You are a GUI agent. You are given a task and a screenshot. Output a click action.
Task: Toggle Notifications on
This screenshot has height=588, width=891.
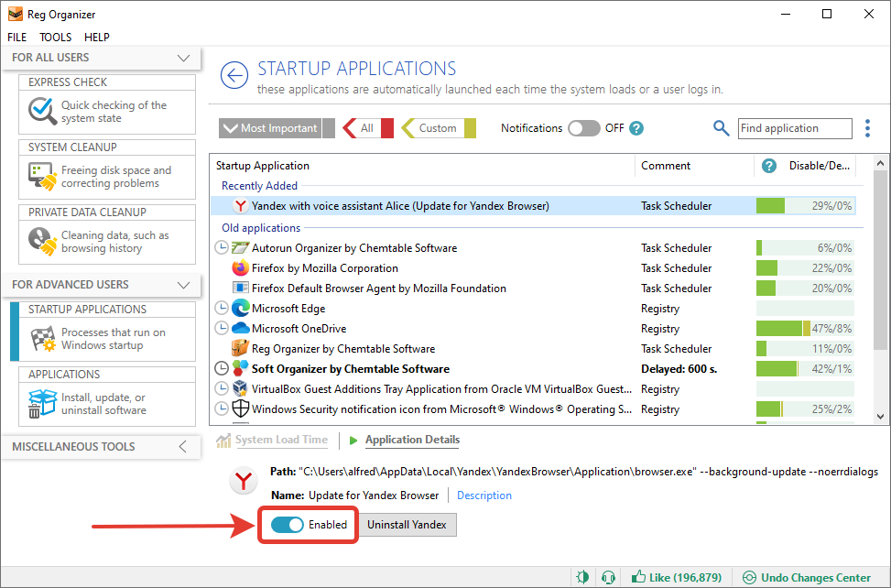584,128
